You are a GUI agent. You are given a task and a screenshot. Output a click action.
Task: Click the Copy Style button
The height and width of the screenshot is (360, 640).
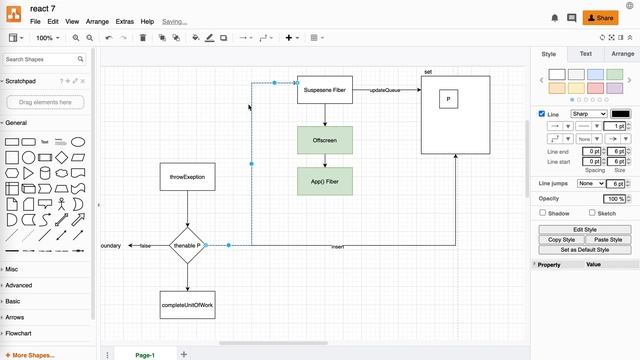(561, 240)
